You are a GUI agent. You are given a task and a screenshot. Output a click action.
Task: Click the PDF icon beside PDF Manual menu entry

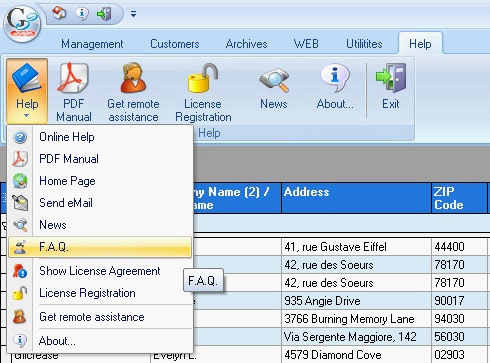pos(20,159)
